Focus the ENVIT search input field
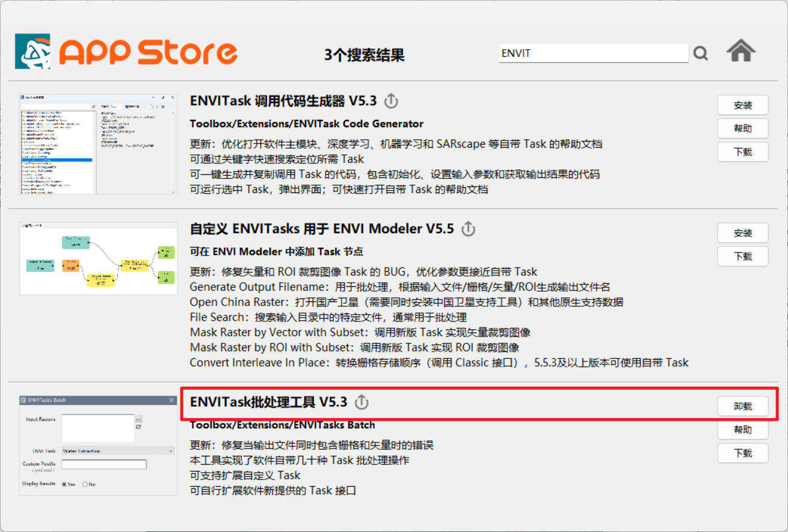Viewport: 788px width, 532px height. pyautogui.click(x=594, y=53)
